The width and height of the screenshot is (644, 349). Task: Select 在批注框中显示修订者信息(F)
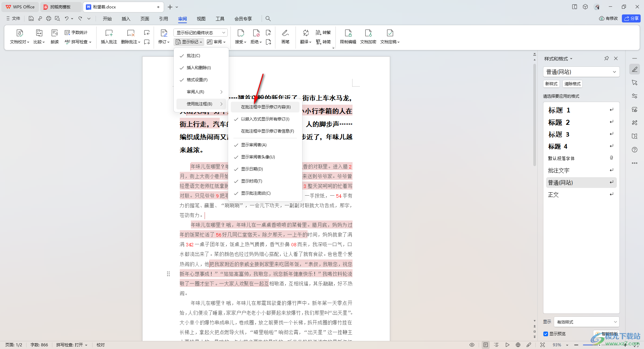pos(265,131)
